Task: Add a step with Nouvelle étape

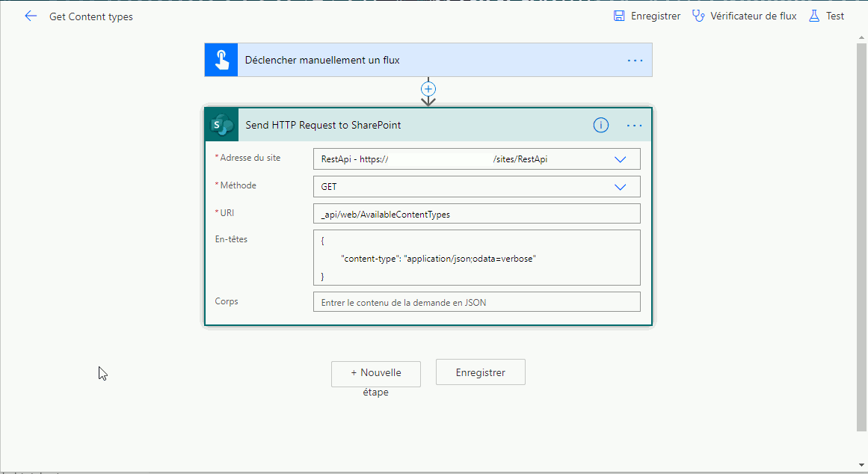Action: click(376, 375)
